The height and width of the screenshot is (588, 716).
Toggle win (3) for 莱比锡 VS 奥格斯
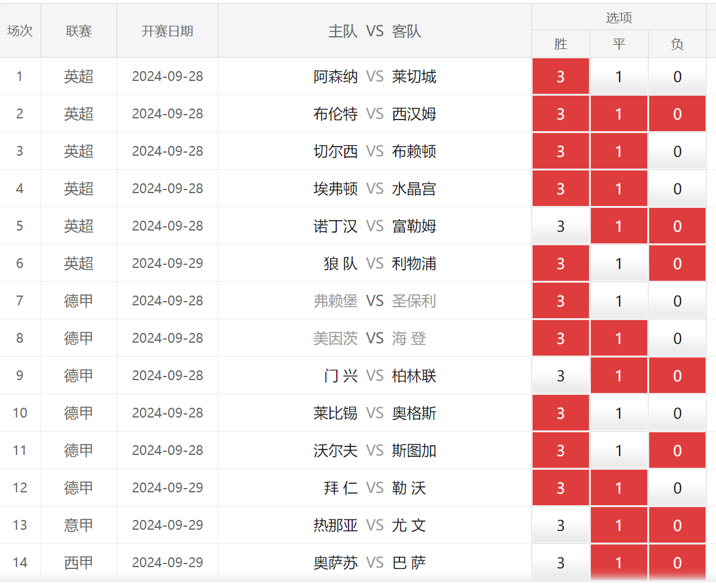coord(560,413)
